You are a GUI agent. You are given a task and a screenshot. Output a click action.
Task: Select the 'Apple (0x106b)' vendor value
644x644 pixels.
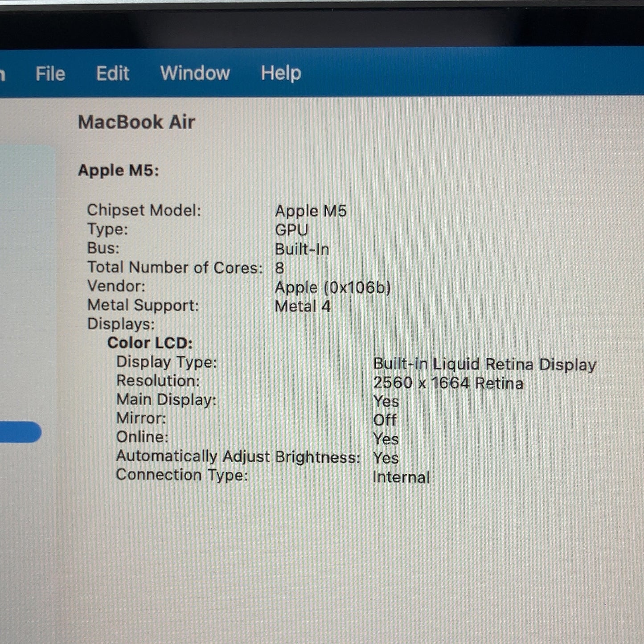coord(333,287)
